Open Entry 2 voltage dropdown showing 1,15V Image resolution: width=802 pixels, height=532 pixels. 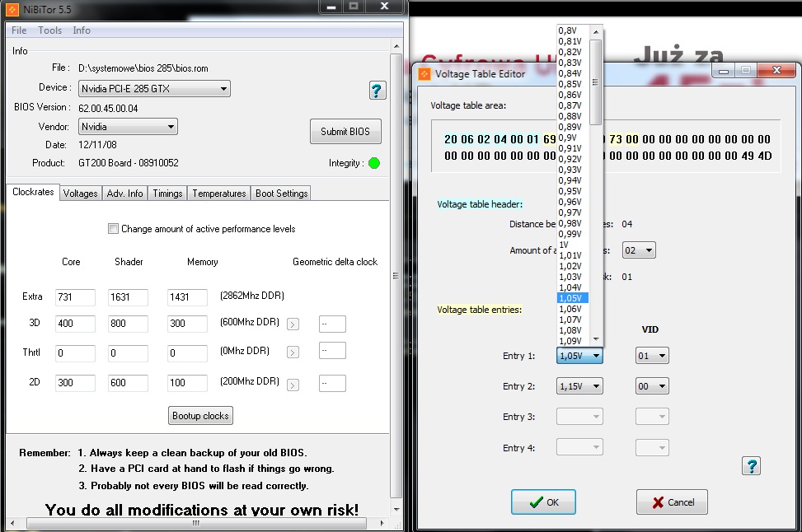(x=579, y=386)
